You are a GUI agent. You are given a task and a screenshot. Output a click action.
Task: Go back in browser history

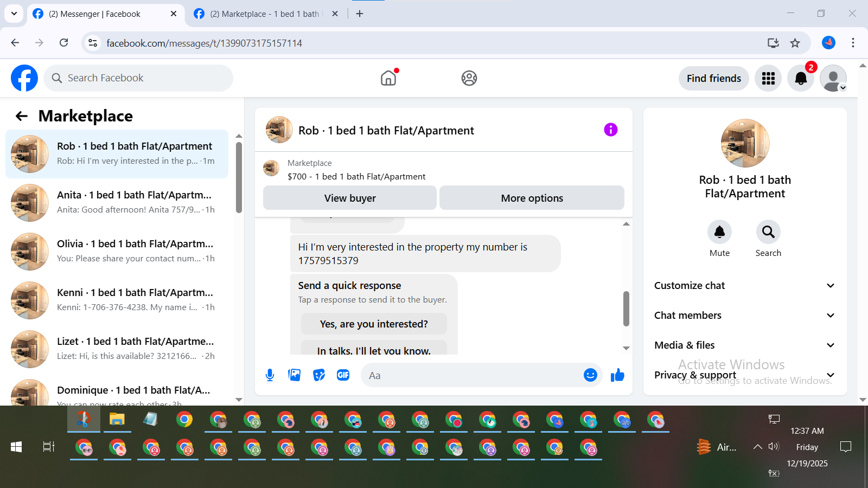(x=15, y=43)
